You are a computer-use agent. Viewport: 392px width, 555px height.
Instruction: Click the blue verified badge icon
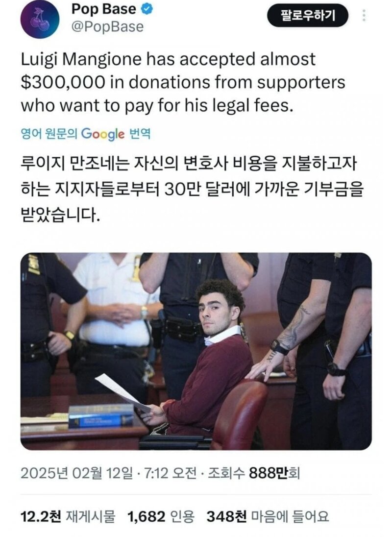[x=147, y=9]
